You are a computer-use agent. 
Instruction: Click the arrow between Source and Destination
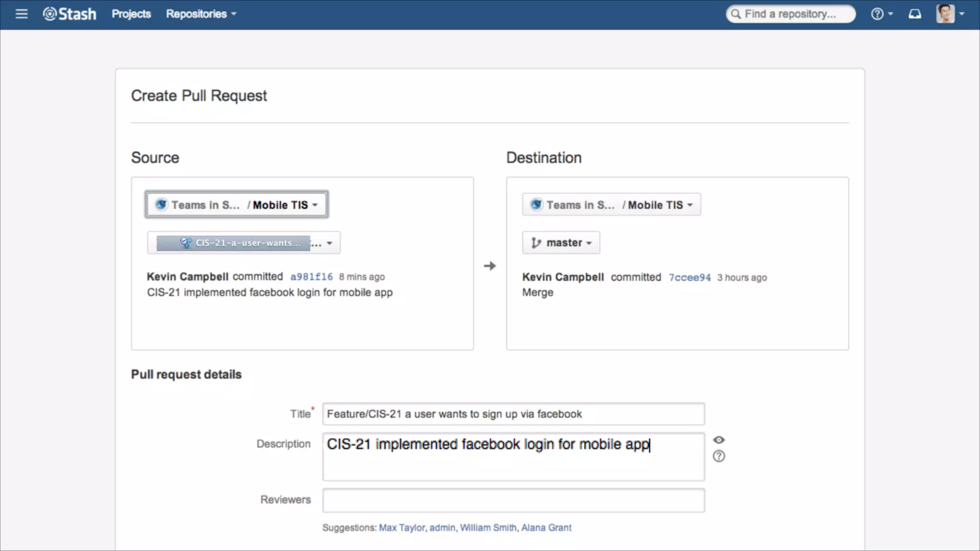[x=490, y=266]
